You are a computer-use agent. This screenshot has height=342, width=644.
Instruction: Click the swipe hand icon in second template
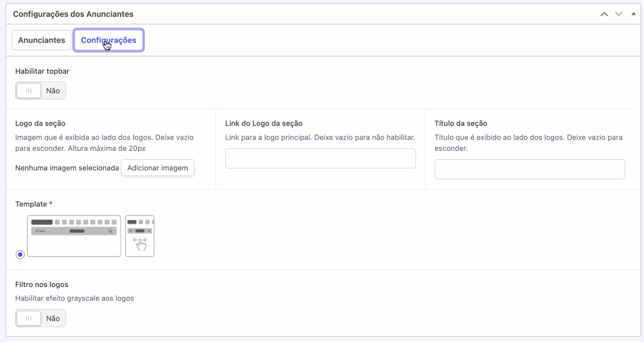pos(140,244)
